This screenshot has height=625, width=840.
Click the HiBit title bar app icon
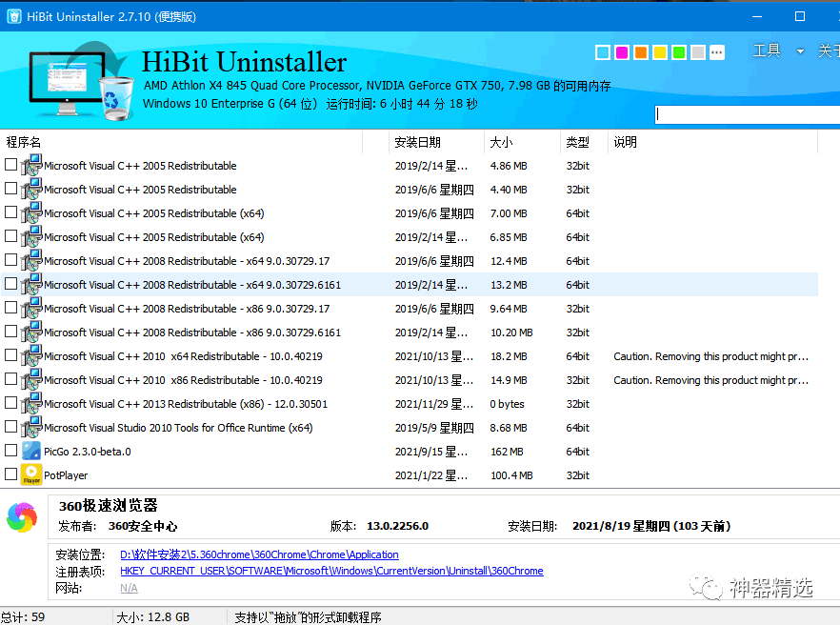(12, 16)
